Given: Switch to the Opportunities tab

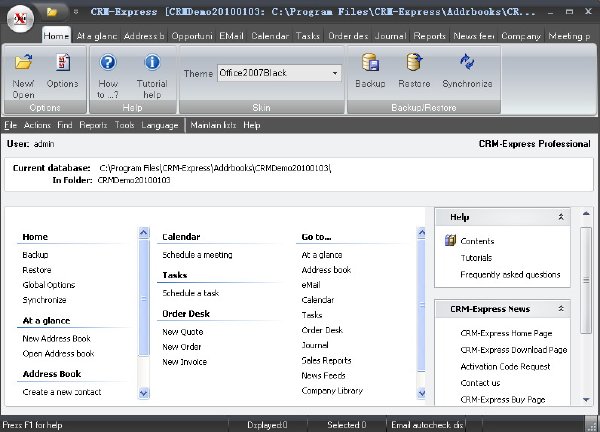Looking at the screenshot, I should [x=192, y=36].
